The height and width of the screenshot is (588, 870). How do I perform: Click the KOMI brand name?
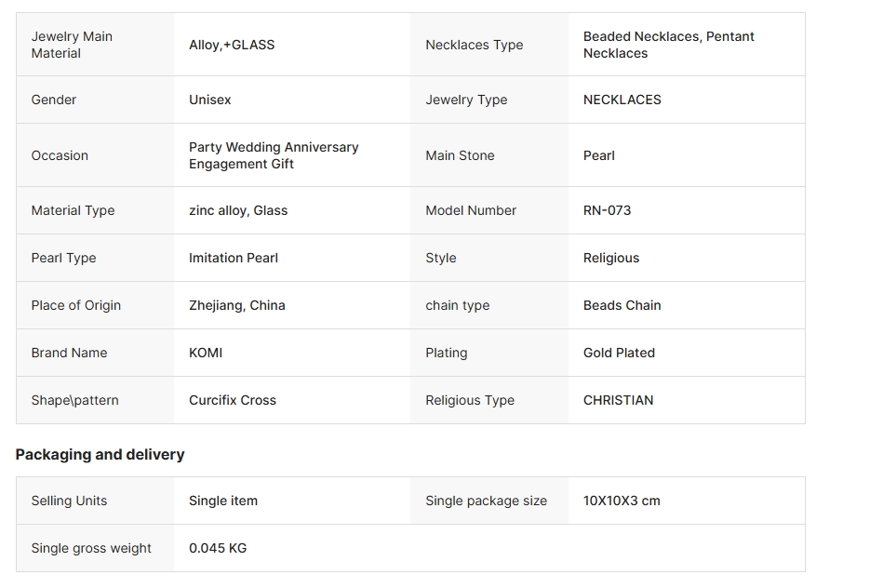click(206, 353)
